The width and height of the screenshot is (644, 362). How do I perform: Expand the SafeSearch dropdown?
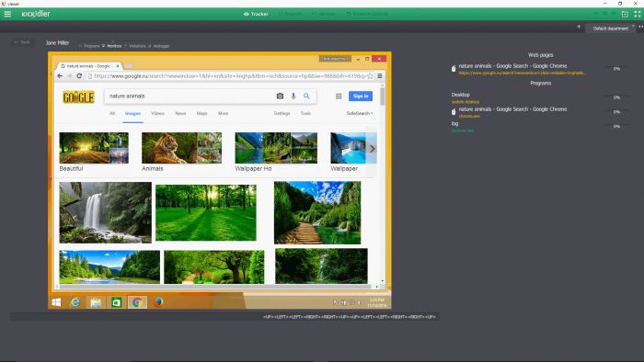pyautogui.click(x=360, y=113)
